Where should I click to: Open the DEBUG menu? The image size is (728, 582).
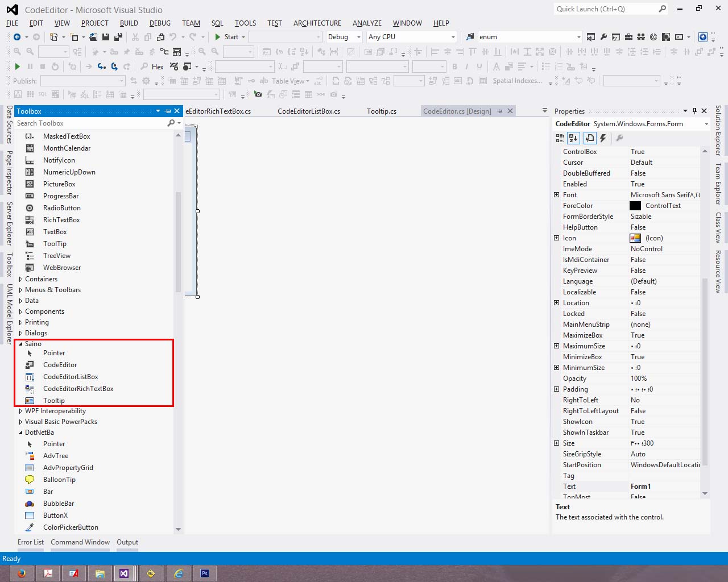click(x=160, y=23)
